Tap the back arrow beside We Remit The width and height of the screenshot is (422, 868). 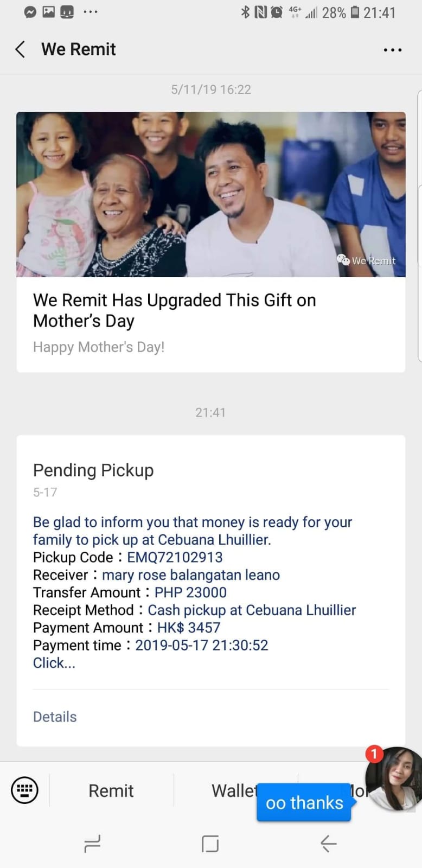[x=21, y=49]
